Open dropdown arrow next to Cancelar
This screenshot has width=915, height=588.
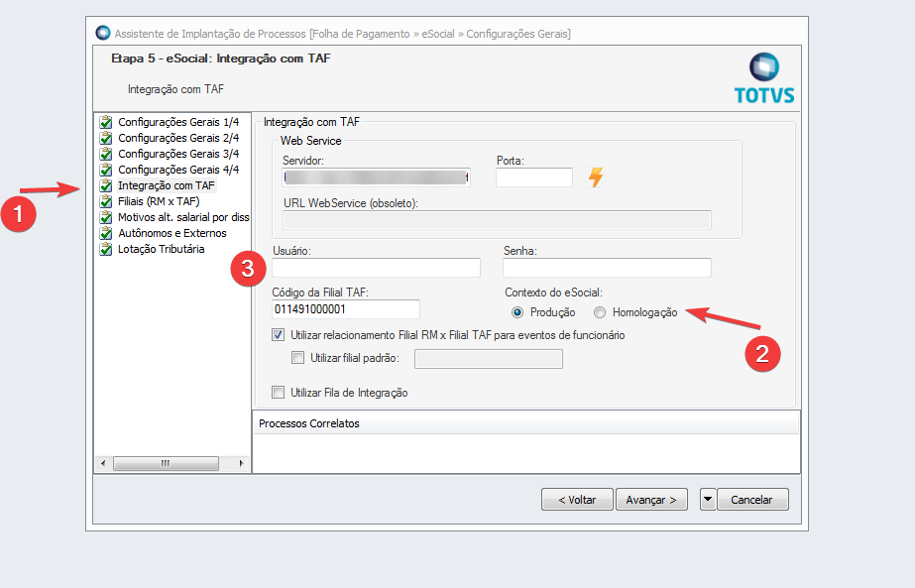click(x=707, y=499)
